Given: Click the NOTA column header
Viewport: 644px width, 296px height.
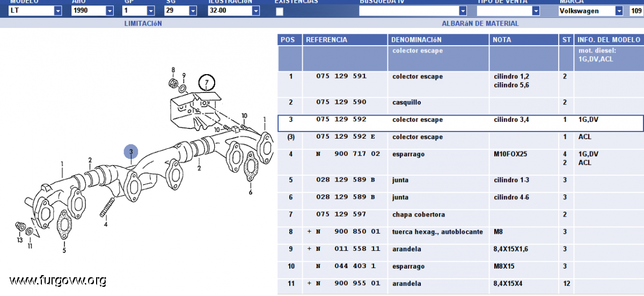Looking at the screenshot, I should [x=524, y=40].
